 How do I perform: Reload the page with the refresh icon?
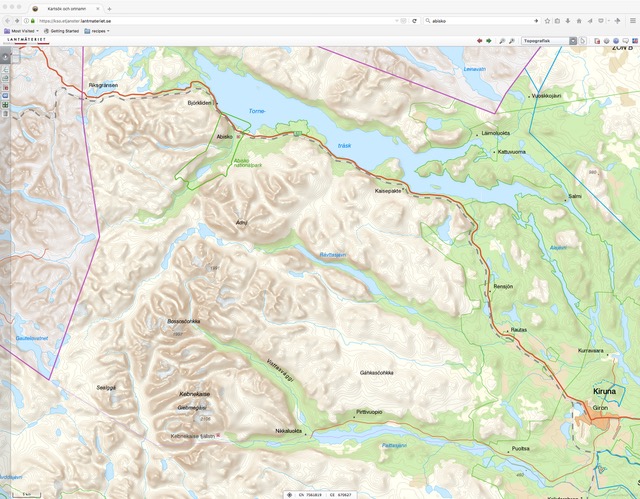[415, 20]
